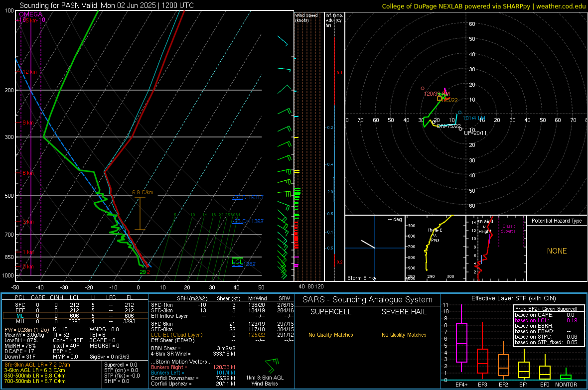
Task: Click the CAPE column header
Action: point(38,297)
